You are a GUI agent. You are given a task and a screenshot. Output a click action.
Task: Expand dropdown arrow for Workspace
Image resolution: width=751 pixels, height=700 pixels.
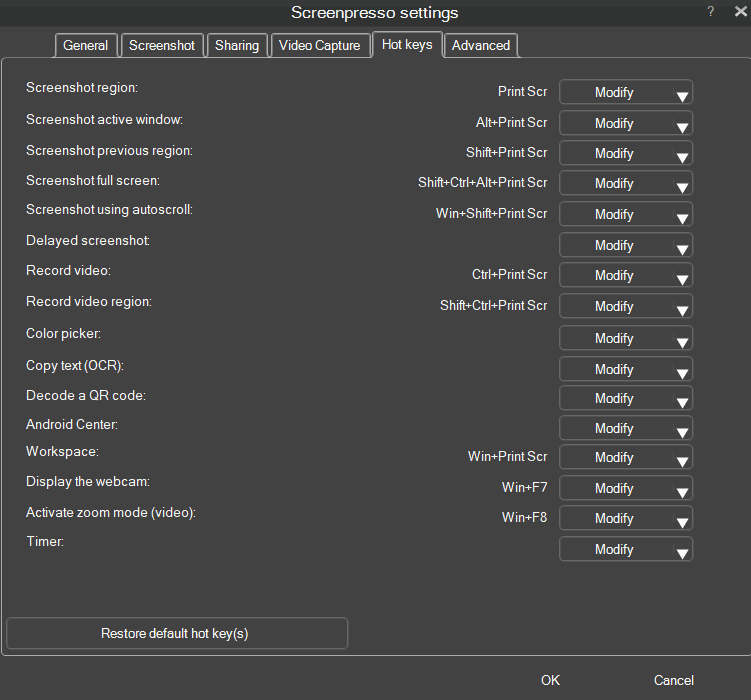pos(683,462)
